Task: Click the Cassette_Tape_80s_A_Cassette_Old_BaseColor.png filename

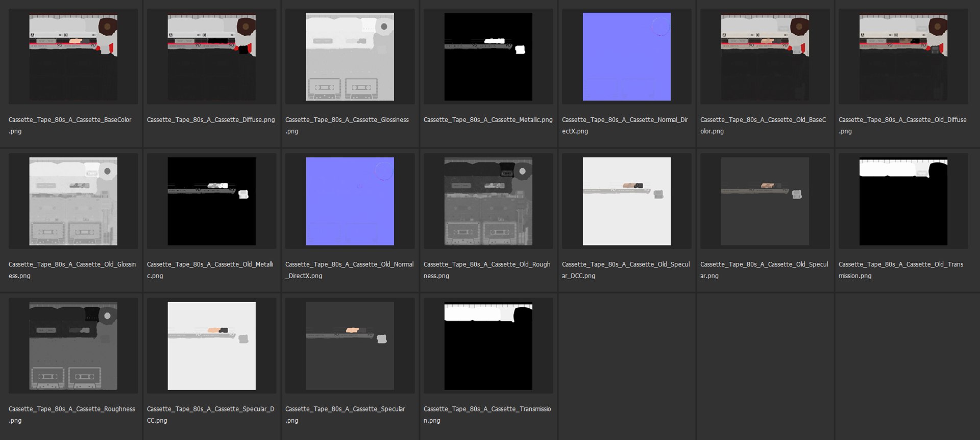Action: pyautogui.click(x=763, y=126)
